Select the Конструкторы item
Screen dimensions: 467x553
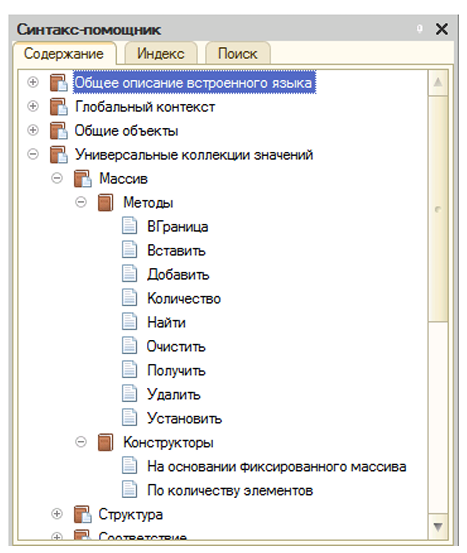(168, 442)
